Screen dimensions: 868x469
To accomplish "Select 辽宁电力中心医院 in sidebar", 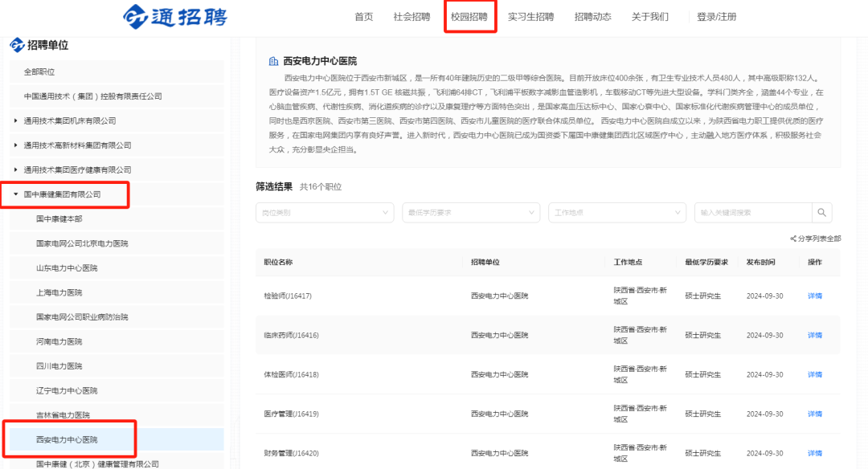I will coord(117,390).
